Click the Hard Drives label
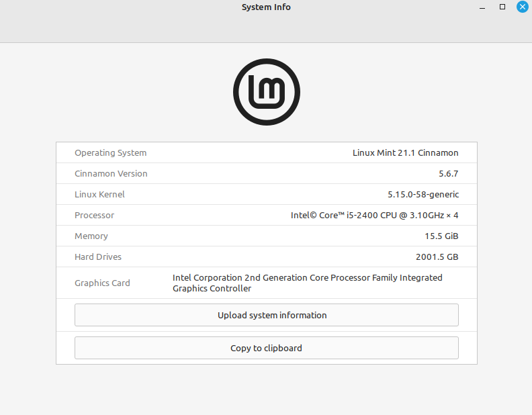The height and width of the screenshot is (415, 532). pos(98,257)
